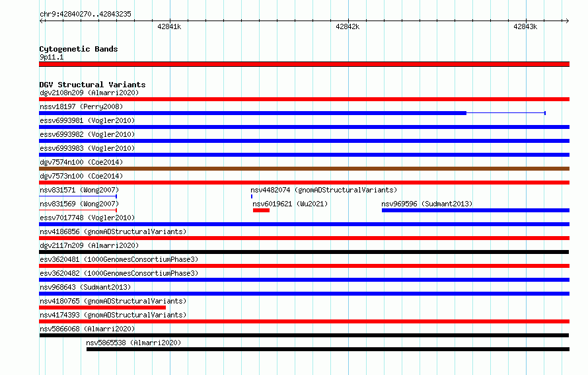Click the nsv6019621 (Wu2021) label
The width and height of the screenshot is (588, 375).
click(x=290, y=204)
